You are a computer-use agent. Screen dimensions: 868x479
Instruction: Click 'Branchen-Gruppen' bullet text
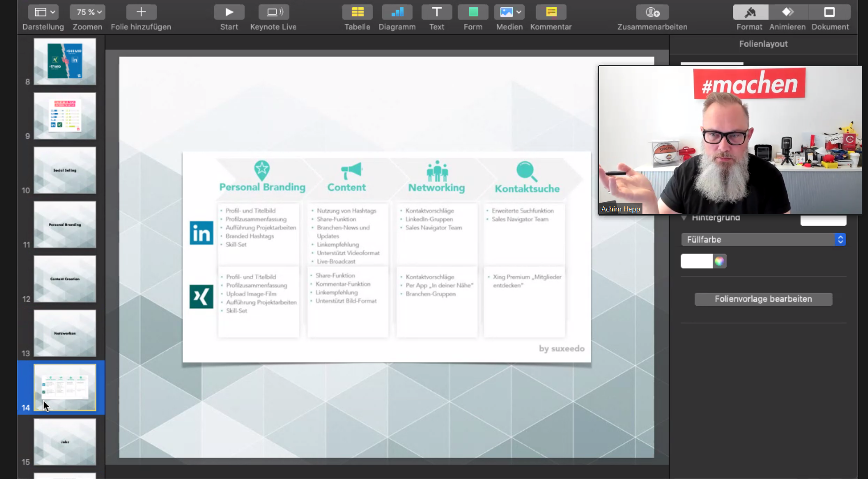(x=431, y=294)
